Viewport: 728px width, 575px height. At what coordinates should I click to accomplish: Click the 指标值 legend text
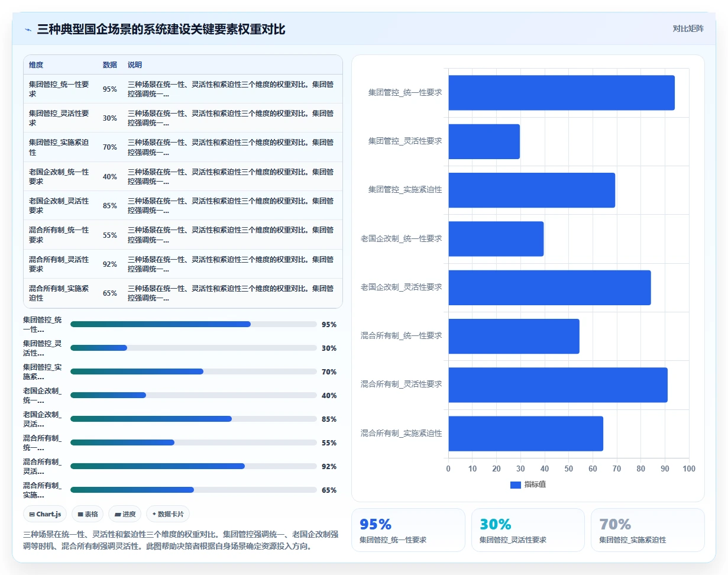coord(535,484)
